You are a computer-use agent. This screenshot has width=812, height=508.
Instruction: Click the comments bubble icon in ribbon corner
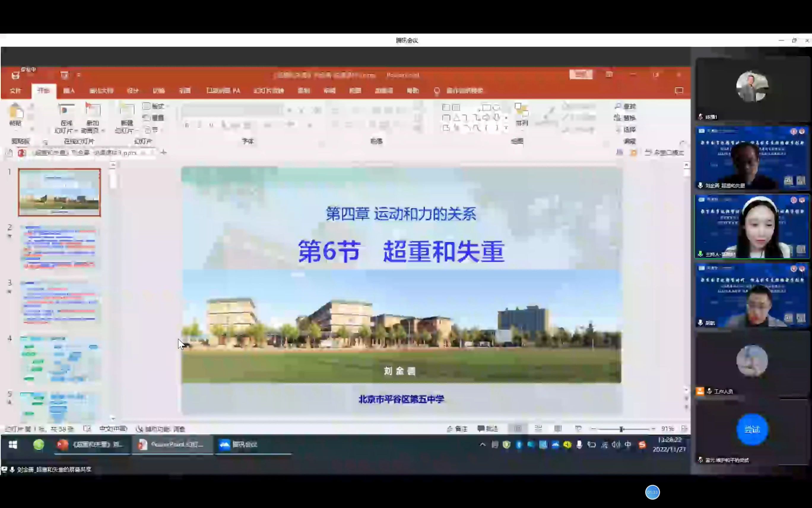point(679,91)
